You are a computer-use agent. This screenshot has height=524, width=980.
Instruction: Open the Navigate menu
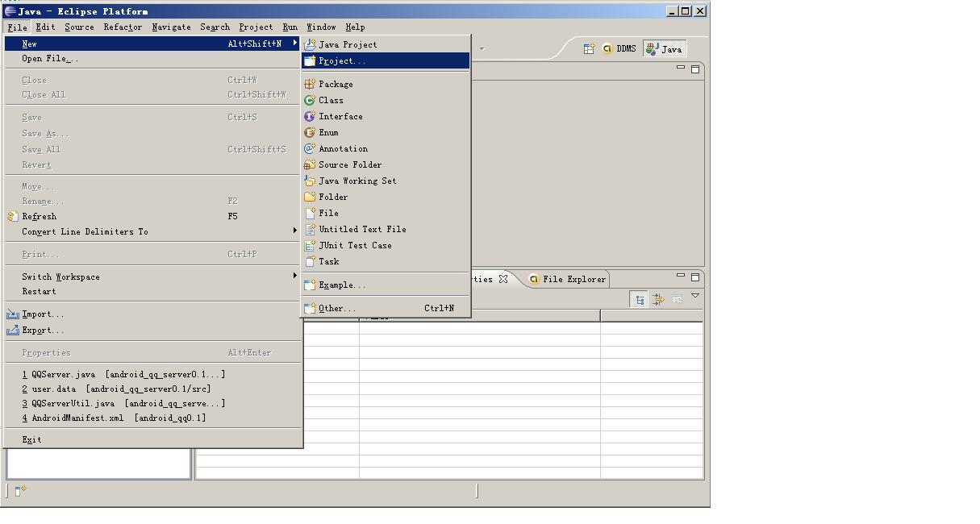click(x=171, y=27)
